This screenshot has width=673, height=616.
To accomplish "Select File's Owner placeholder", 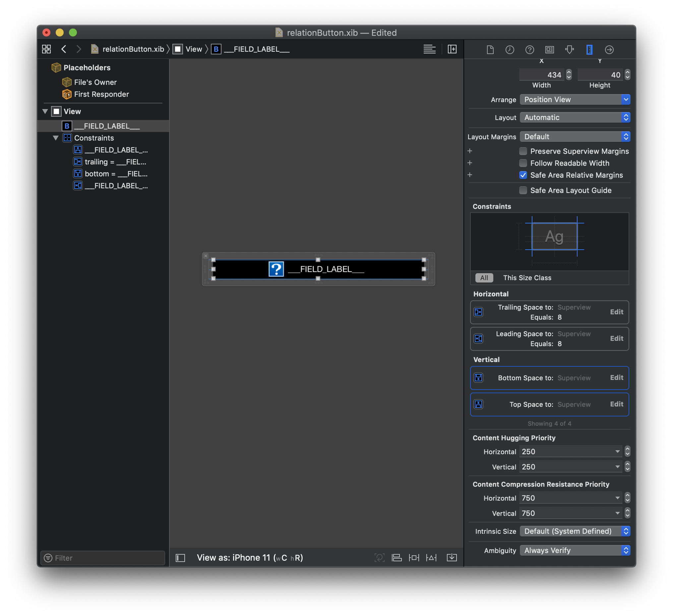I will (90, 82).
